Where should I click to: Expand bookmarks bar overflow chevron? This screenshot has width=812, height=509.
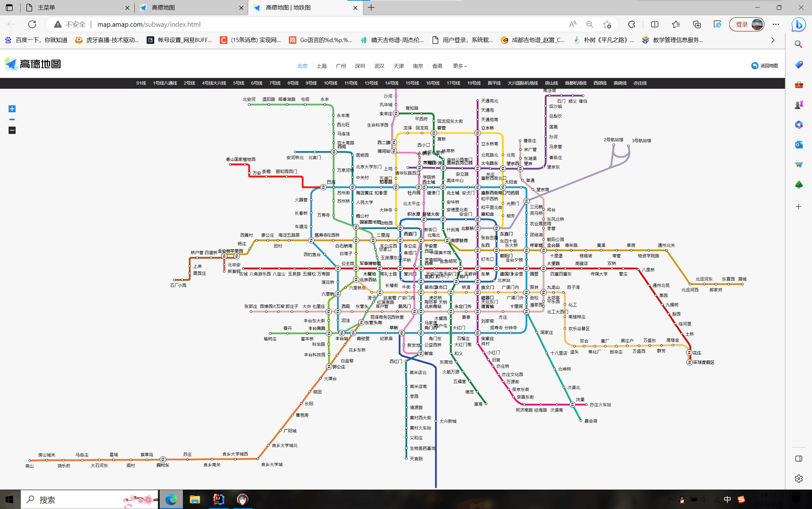tap(773, 40)
